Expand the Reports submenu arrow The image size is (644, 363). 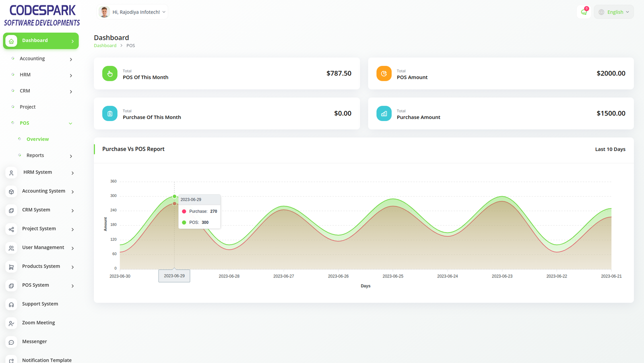point(71,156)
